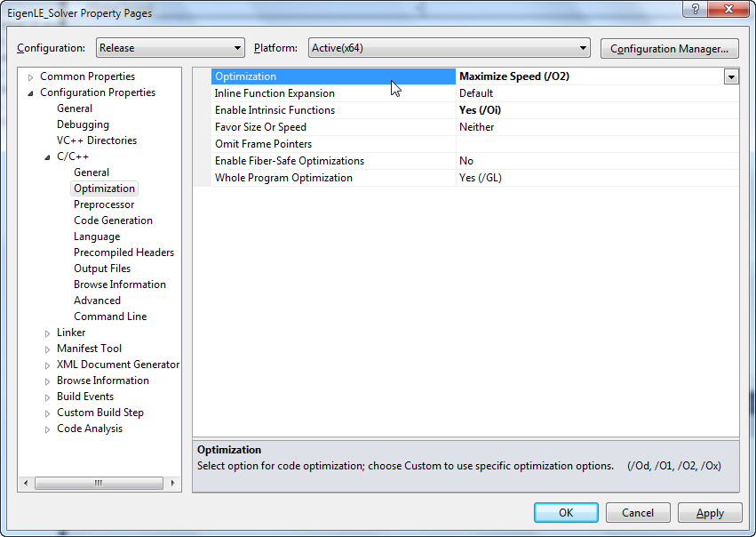The height and width of the screenshot is (537, 756).
Task: Click the Omit Frame Pointers value field
Action: tap(596, 144)
